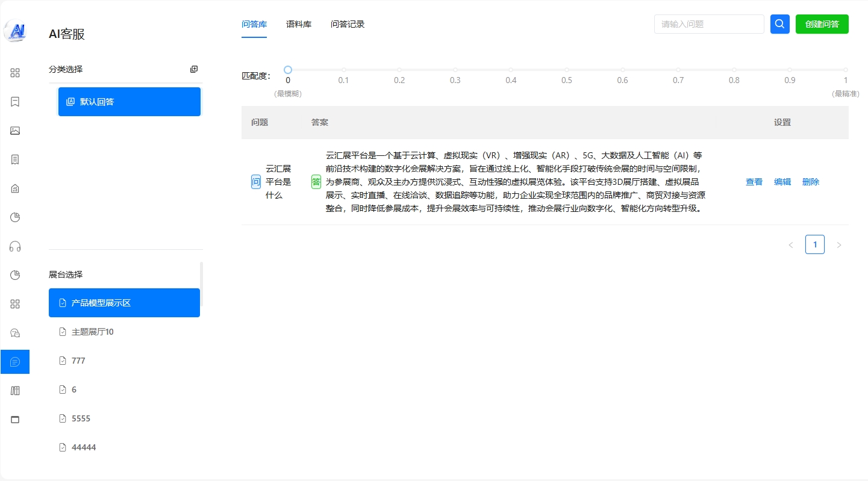Open the 问答记录 tab
Viewport: 868px width, 481px height.
point(348,25)
